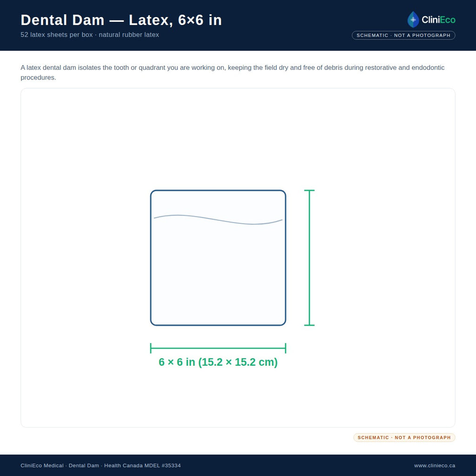Click the wavy line inside the dam sheet
This screenshot has width=476, height=476.
pos(218,220)
